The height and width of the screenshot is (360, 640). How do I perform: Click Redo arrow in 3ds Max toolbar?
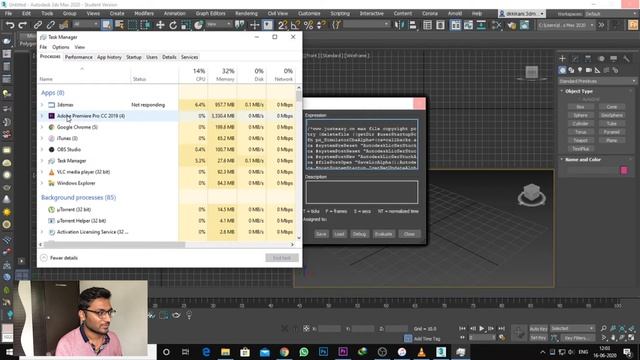pyautogui.click(x=22, y=25)
